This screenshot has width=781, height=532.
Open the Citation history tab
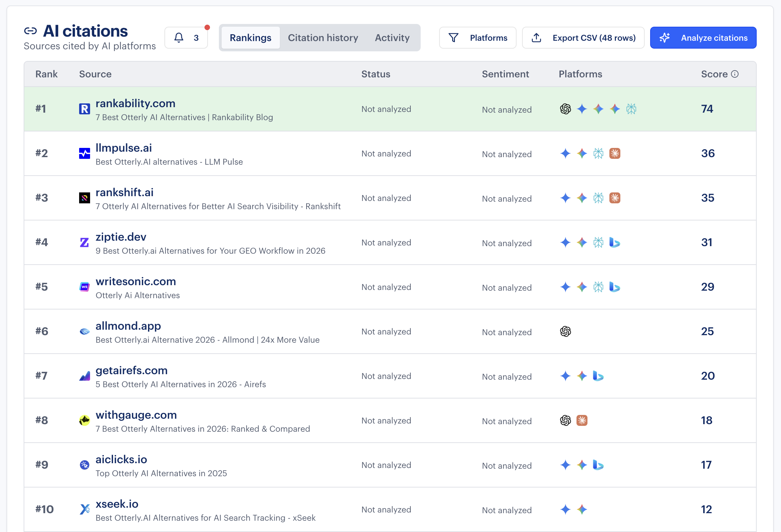tap(323, 38)
